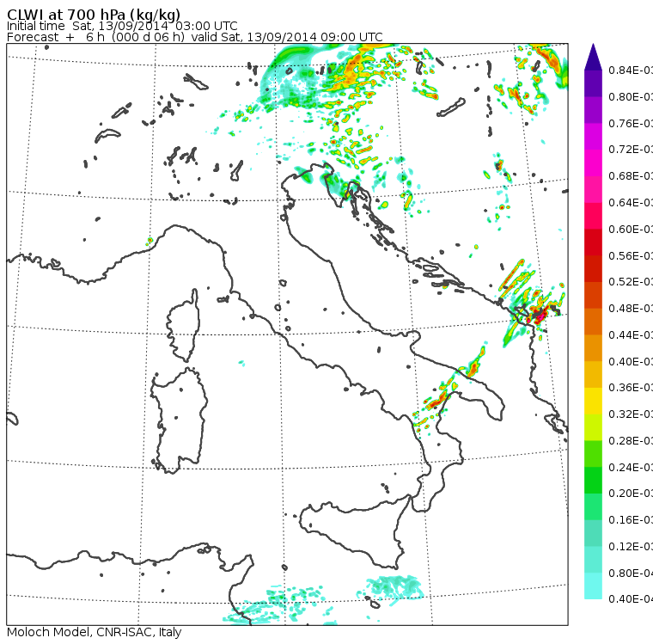Screen dimensions: 653x644
Task: Pick the dark violet swatch between 0.80E-03 and 0.84E-03
Action: (593, 83)
